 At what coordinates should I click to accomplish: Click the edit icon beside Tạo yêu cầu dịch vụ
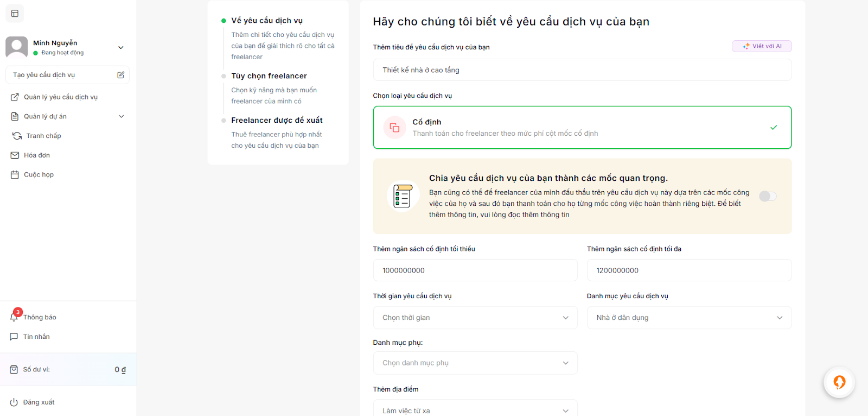120,75
